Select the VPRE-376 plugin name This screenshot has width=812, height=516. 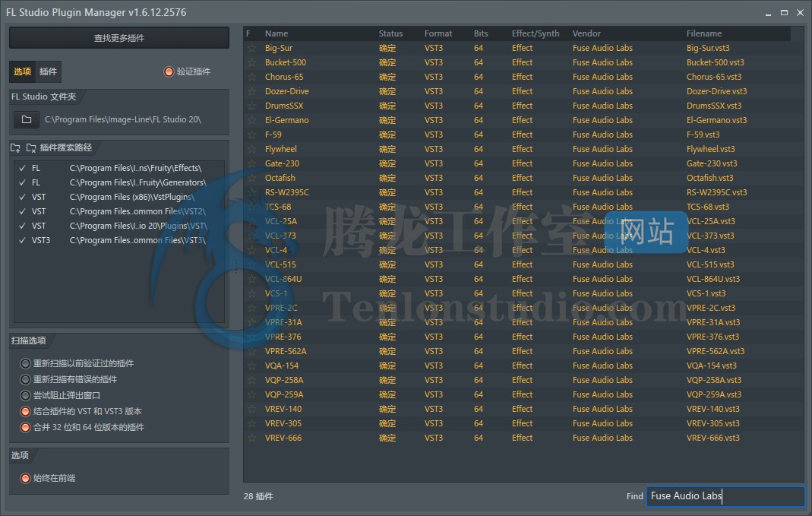(283, 337)
